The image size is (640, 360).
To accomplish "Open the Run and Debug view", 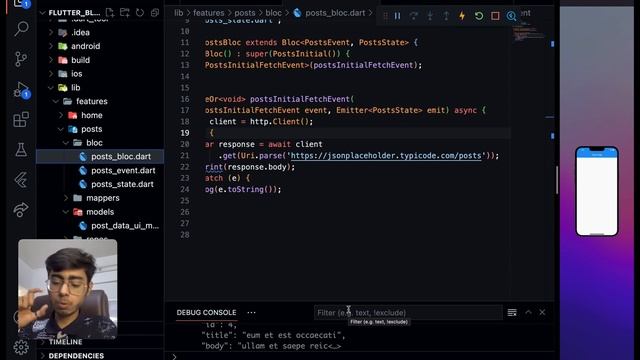I will click(21, 89).
